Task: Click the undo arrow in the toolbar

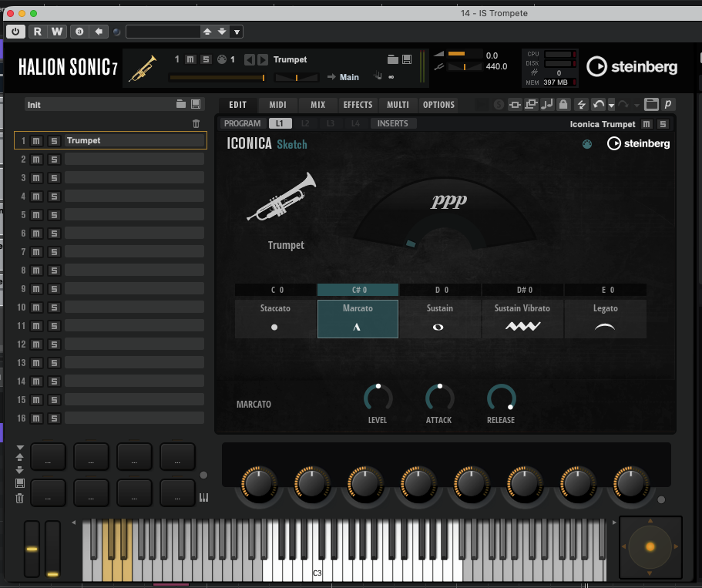Action: coord(599,105)
